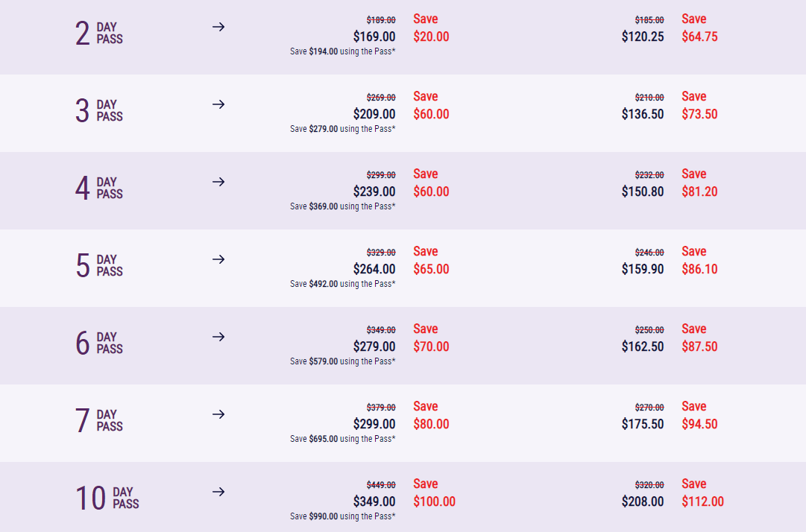Click the arrow icon beside 4 Day Pass

click(218, 182)
